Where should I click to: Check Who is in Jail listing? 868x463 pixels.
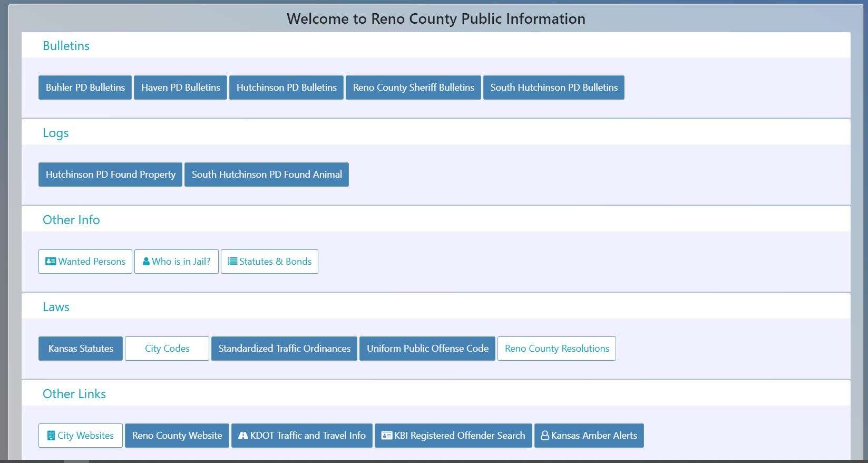pyautogui.click(x=177, y=262)
